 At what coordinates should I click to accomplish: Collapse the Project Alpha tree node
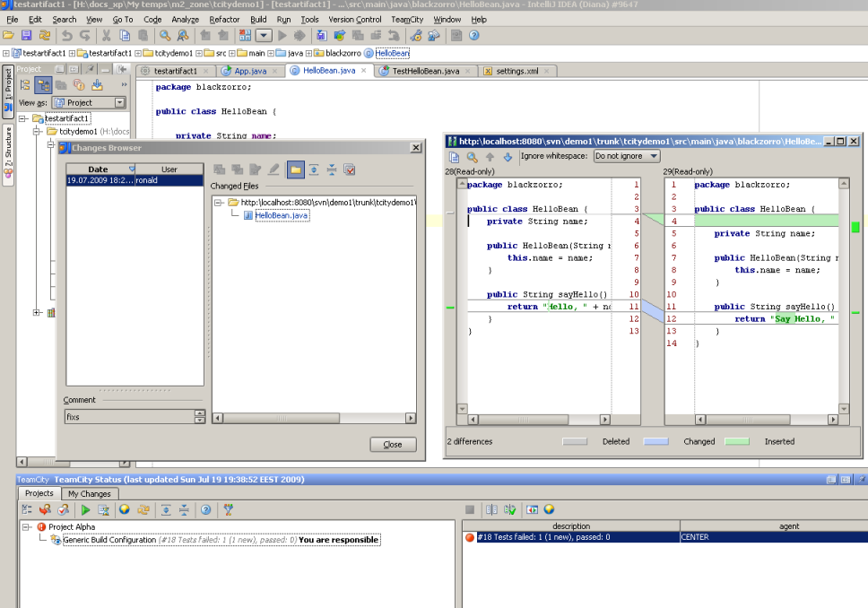27,527
